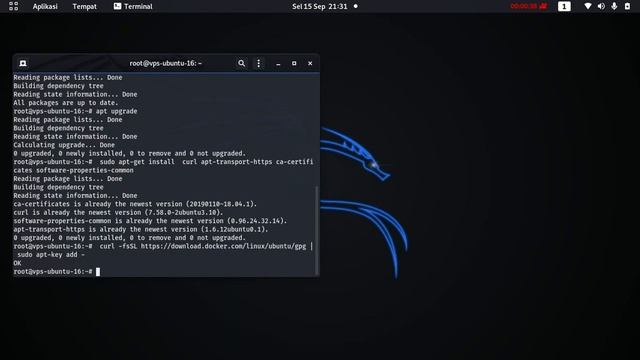This screenshot has width=640, height=360.
Task: Click the 'OK' output line
Action: 17,263
